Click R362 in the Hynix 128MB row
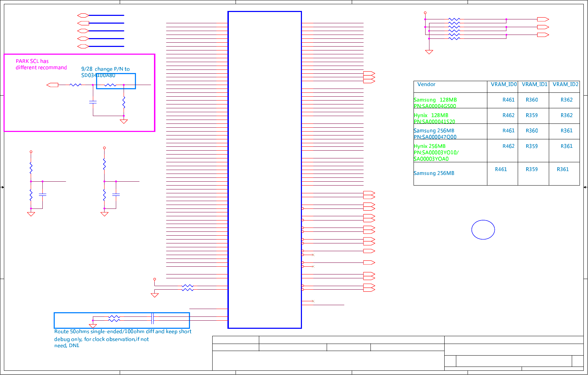 point(566,115)
